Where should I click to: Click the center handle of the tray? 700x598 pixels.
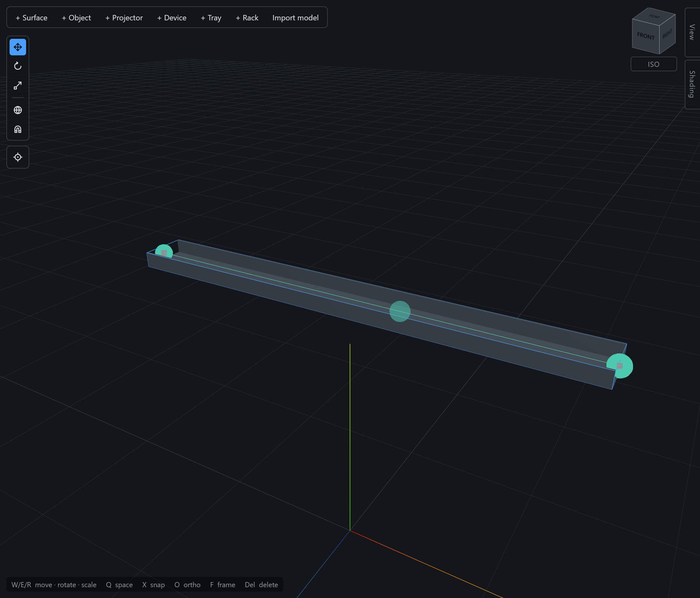(x=400, y=311)
